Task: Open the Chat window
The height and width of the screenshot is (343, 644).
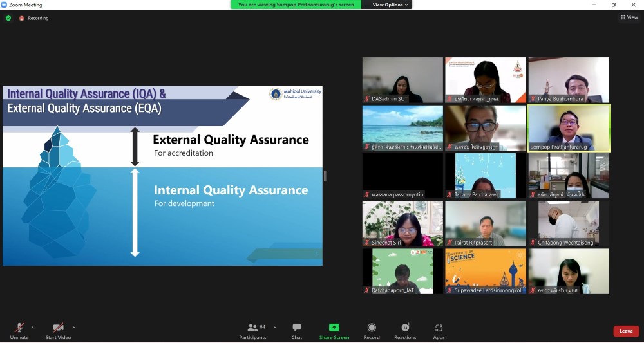Action: click(x=296, y=330)
